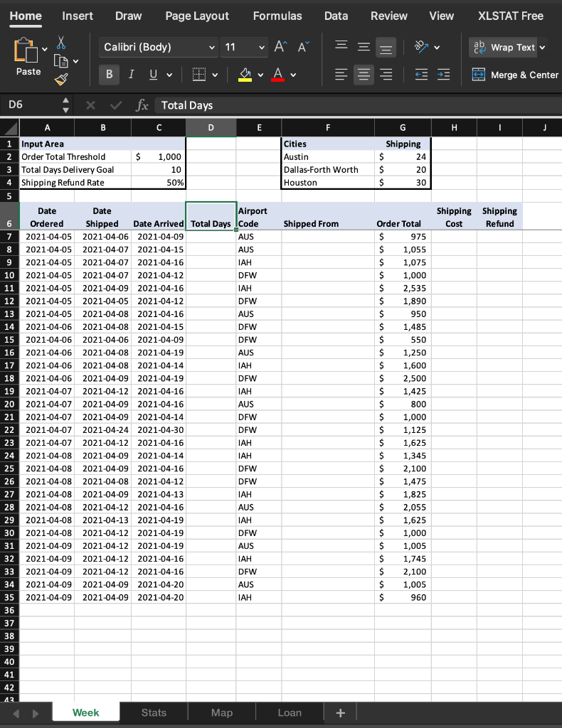Expand font color dropdown arrow

[x=293, y=75]
